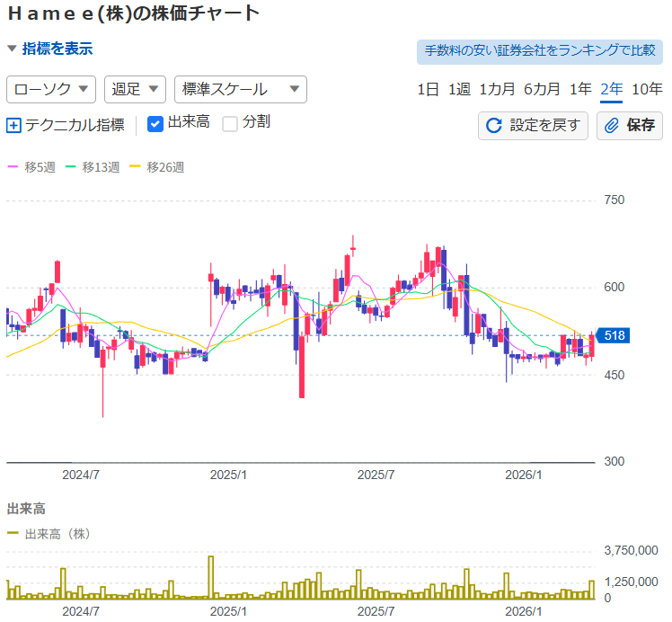Screen dimensions: 672x622
Task: Switch to the 1年 period tab
Action: click(x=580, y=89)
